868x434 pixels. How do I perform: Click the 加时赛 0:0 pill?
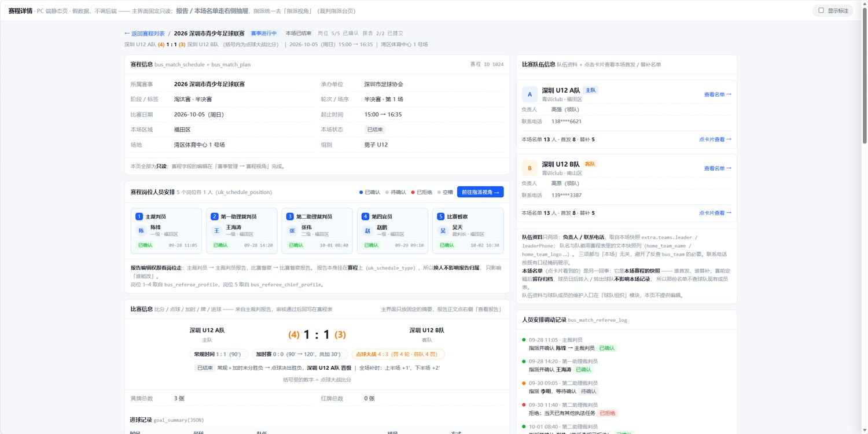point(300,354)
